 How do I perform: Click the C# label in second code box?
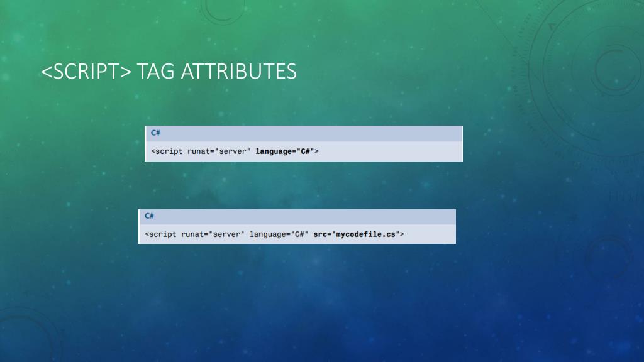pyautogui.click(x=149, y=216)
